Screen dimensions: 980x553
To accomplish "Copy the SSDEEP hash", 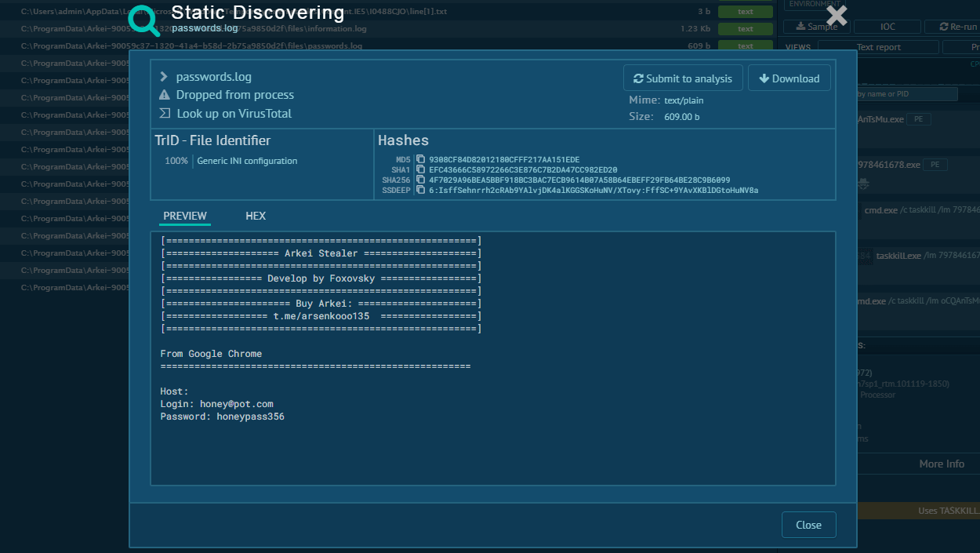I will tap(421, 190).
